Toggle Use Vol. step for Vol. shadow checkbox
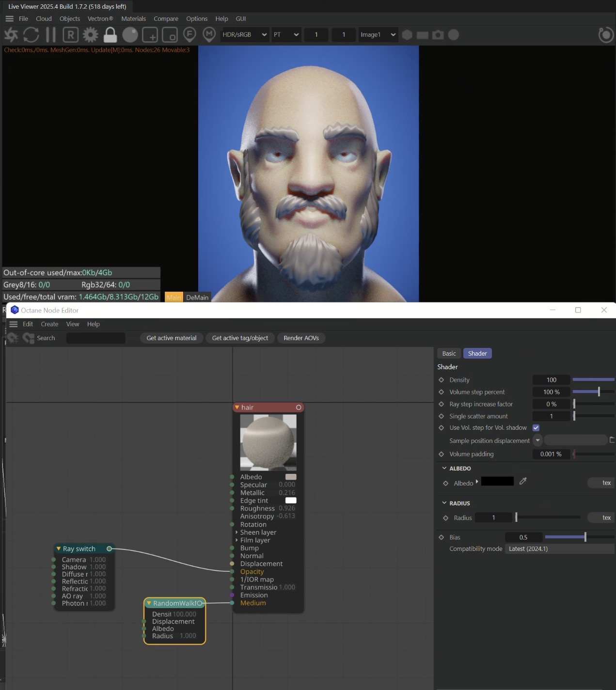This screenshot has width=616, height=690. (x=536, y=428)
